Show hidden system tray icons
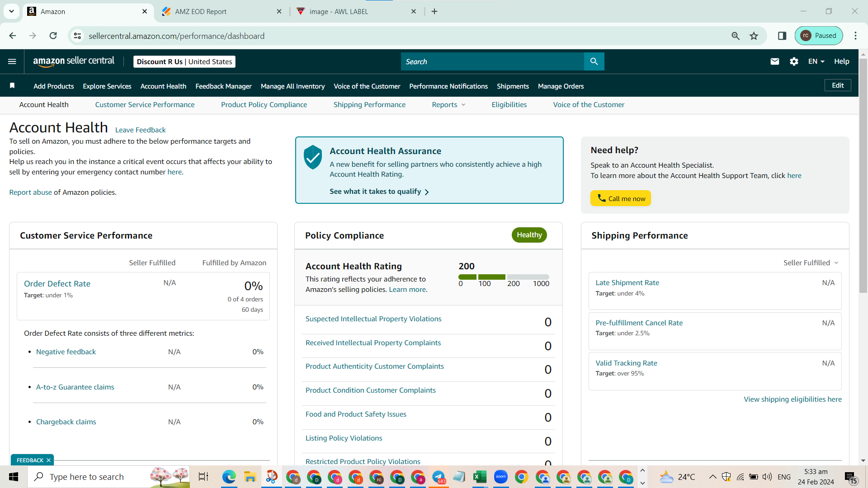Screen dimensions: 868x488 pyautogui.click(x=712, y=477)
